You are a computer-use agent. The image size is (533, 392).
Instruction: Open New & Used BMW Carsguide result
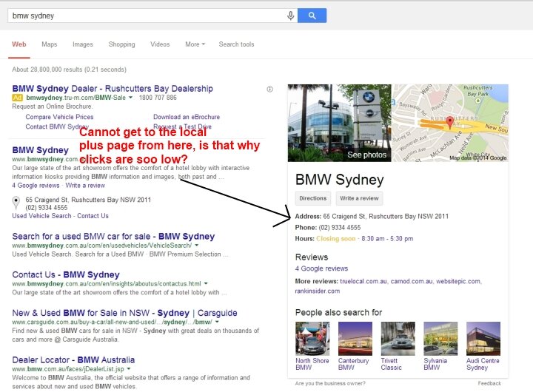pos(125,313)
